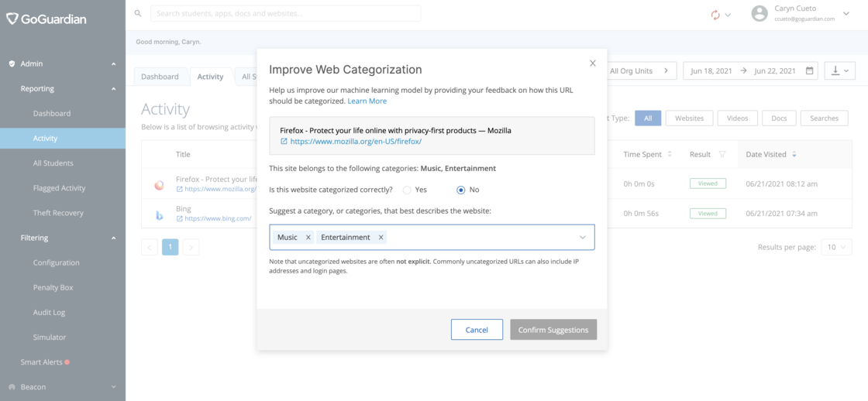Click the Jun 22, 2021 end date
This screenshot has height=401, width=868.
coord(775,70)
